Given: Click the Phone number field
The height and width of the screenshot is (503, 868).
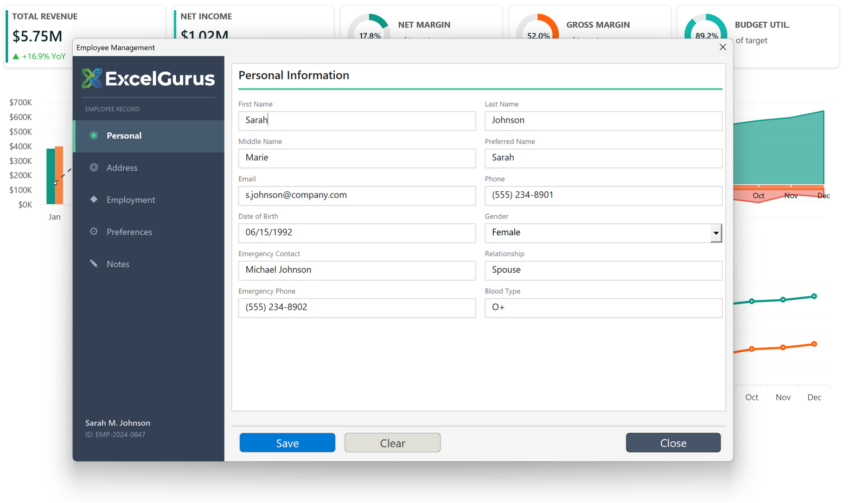Looking at the screenshot, I should tap(603, 195).
